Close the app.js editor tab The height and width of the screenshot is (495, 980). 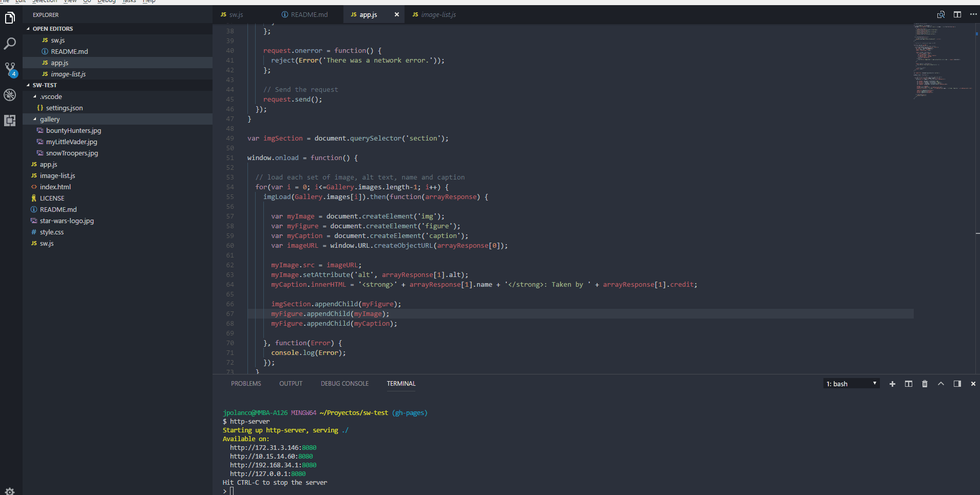pos(396,14)
